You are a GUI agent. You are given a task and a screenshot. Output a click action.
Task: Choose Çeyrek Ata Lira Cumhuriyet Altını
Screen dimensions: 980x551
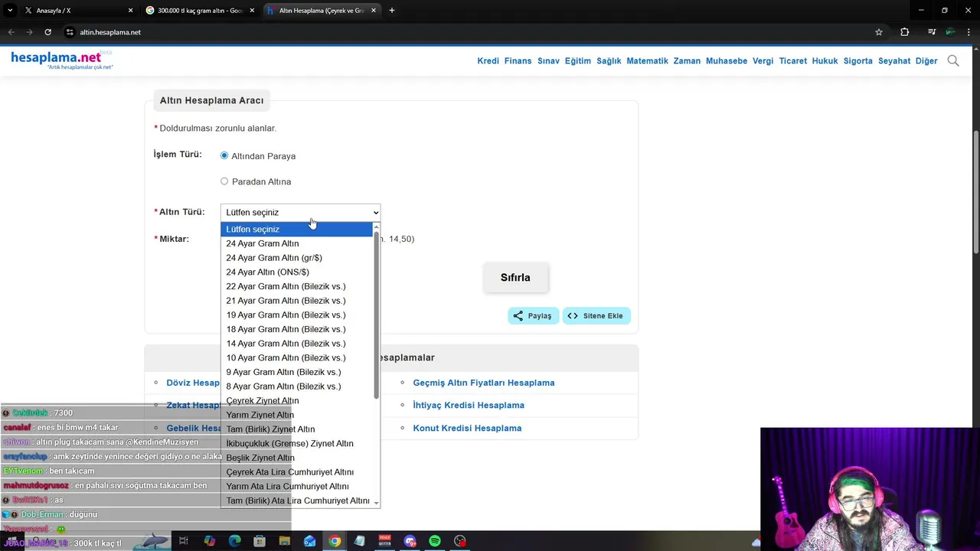tap(296, 472)
